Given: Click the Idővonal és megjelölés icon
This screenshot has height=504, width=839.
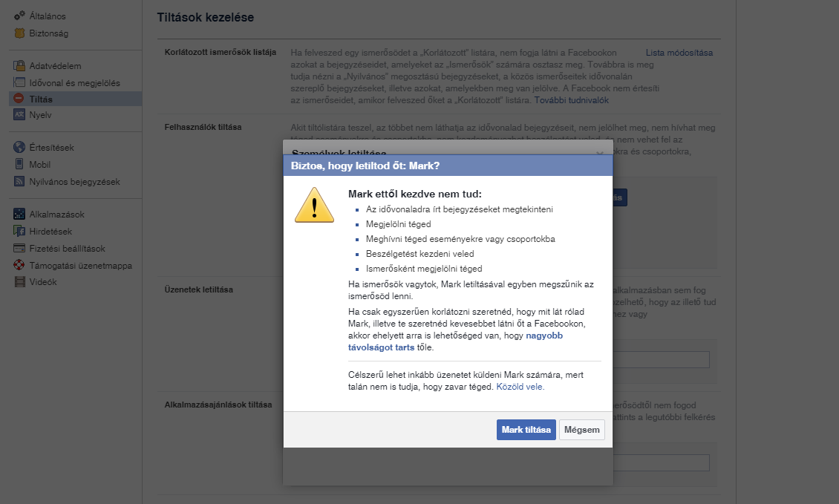Looking at the screenshot, I should tap(19, 82).
